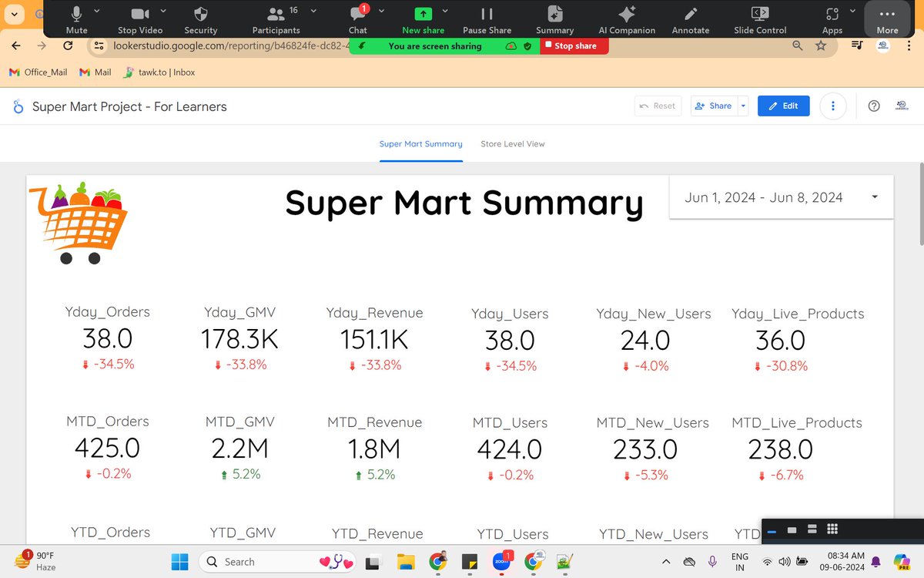This screenshot has height=578, width=924.
Task: Go forward in Chrome browser
Action: [42, 46]
